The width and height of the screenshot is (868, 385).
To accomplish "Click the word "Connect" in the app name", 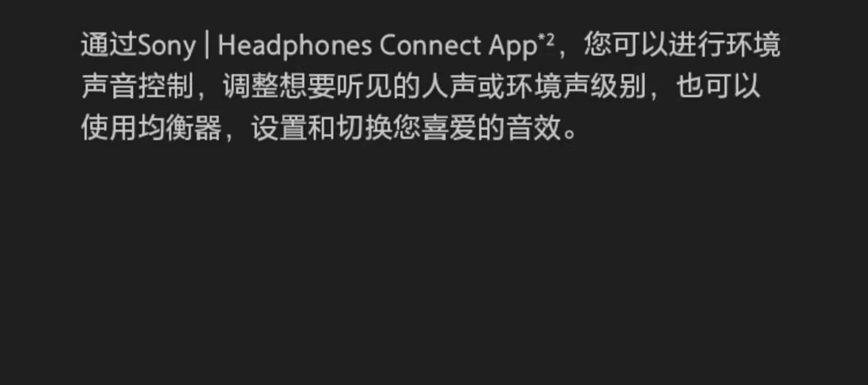I will click(430, 46).
